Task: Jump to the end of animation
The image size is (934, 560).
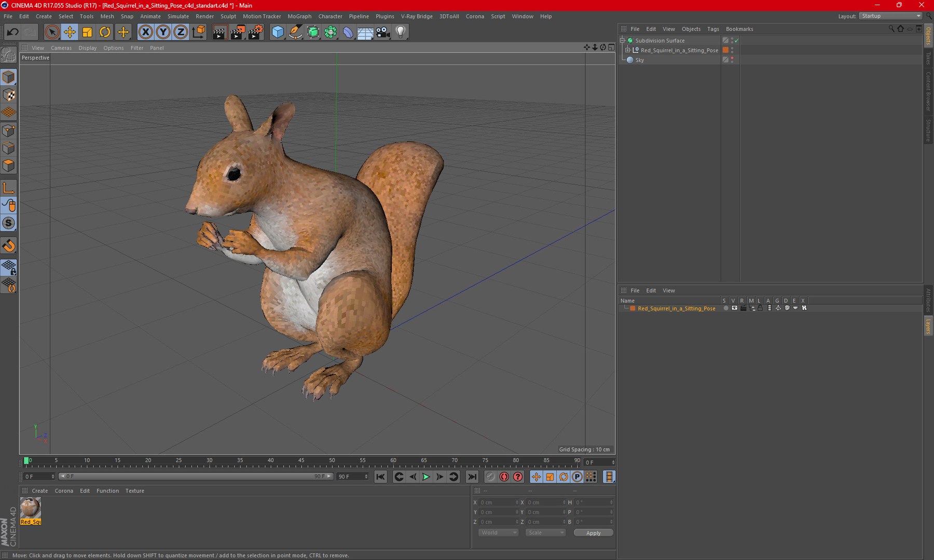Action: tap(472, 477)
